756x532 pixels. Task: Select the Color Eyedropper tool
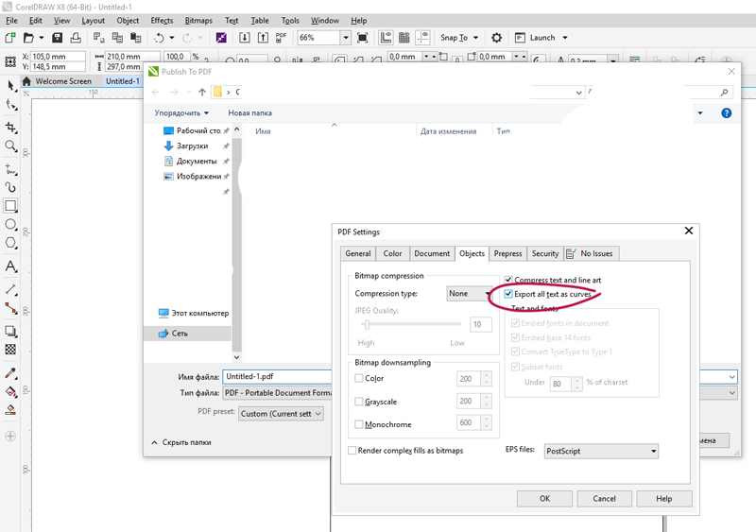[11, 373]
